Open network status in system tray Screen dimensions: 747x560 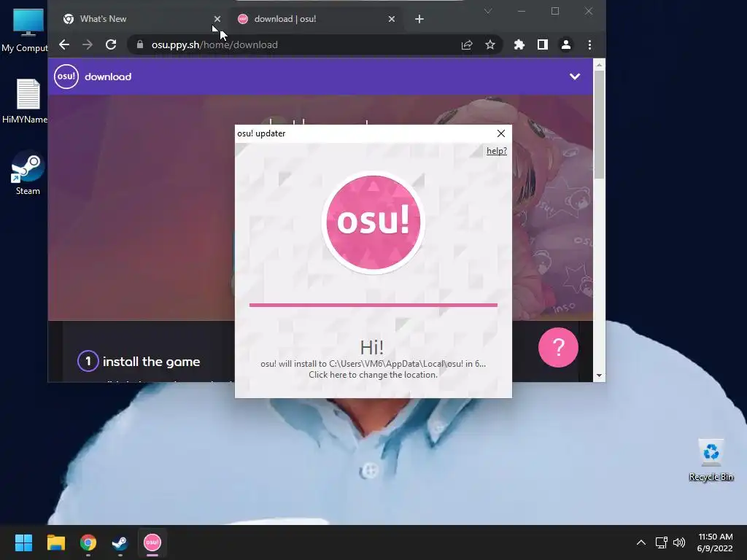point(661,542)
